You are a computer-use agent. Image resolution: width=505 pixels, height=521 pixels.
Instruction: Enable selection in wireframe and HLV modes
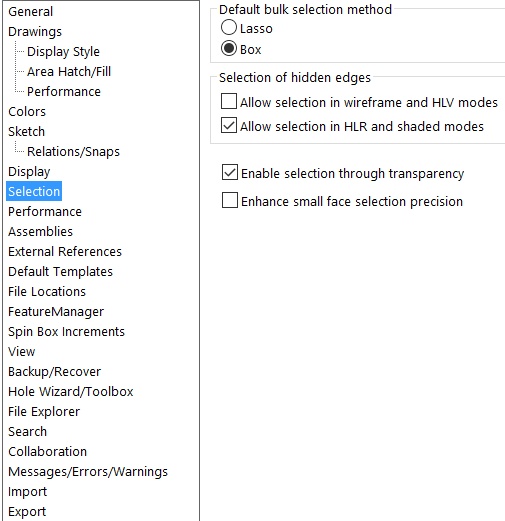pyautogui.click(x=229, y=101)
